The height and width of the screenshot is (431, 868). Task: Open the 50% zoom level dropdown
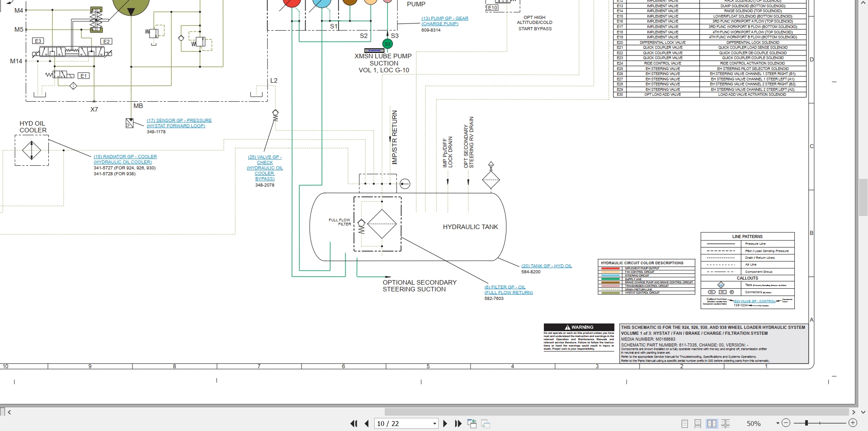(778, 423)
